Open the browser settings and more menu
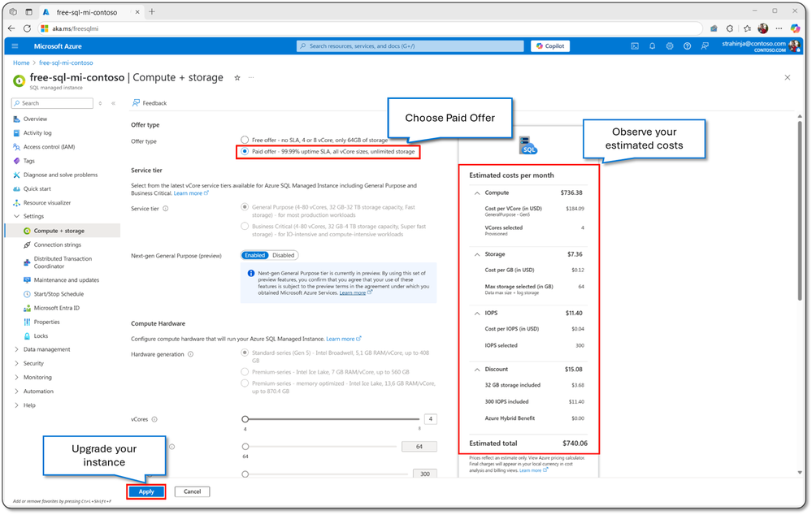 [x=779, y=28]
